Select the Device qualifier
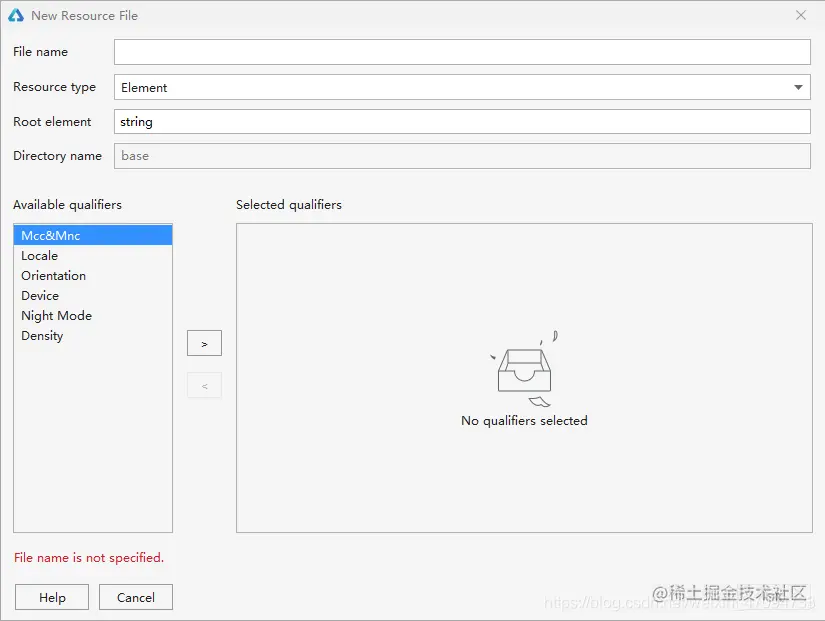825x621 pixels. coord(93,296)
